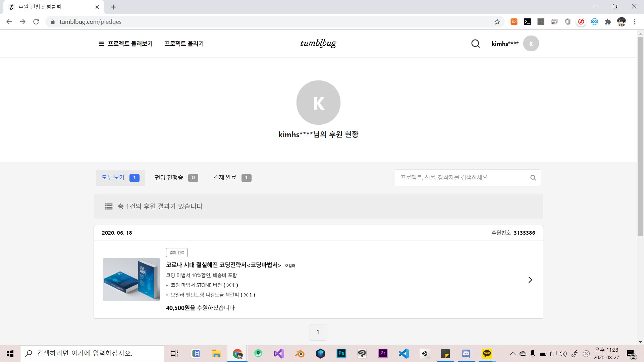Viewport: 644px width, 362px height.
Task: Reload the page with the refresh icon
Action: pyautogui.click(x=36, y=22)
